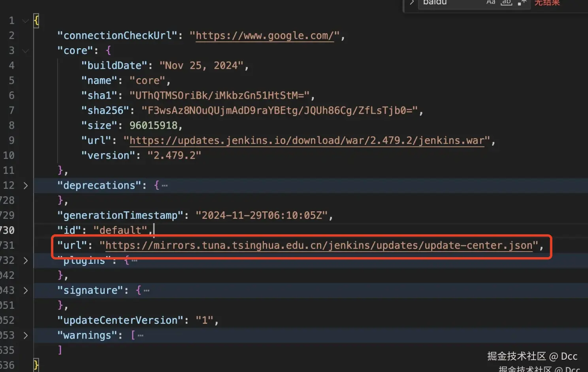Click line number 11 in the gutter
588x372 pixels.
[x=9, y=171]
